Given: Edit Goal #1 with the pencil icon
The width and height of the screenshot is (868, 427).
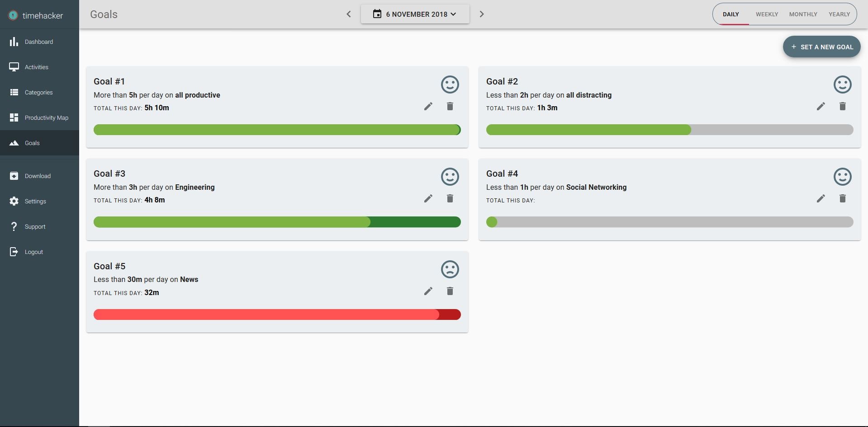Looking at the screenshot, I should pyautogui.click(x=428, y=106).
